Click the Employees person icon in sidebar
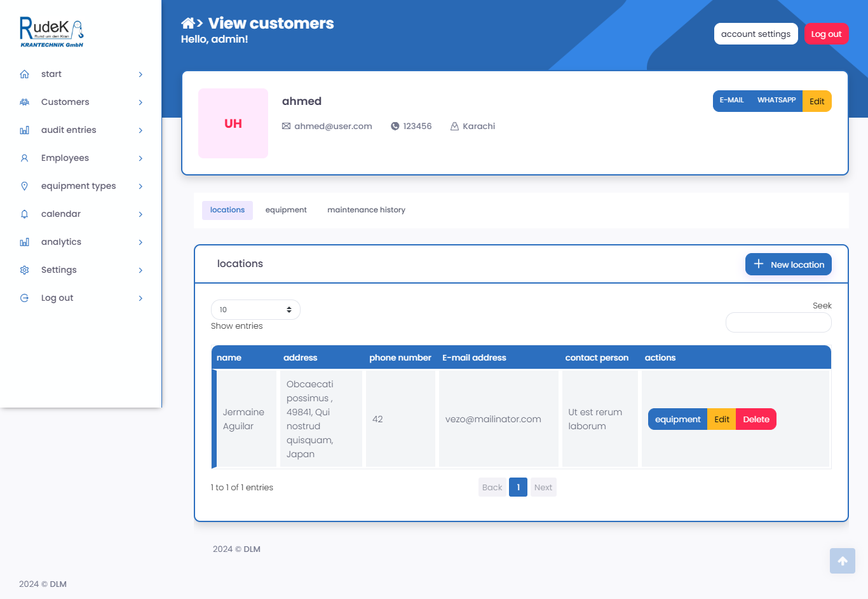868x599 pixels. 25,158
